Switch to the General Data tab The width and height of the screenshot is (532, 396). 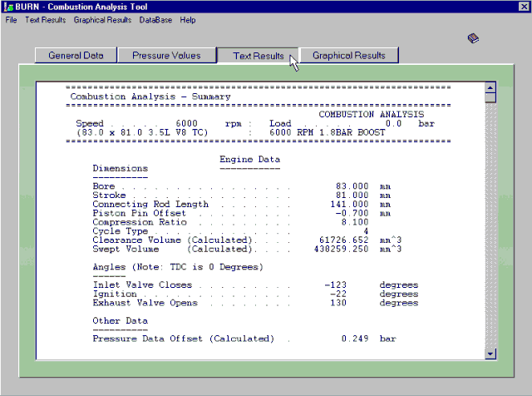[76, 56]
